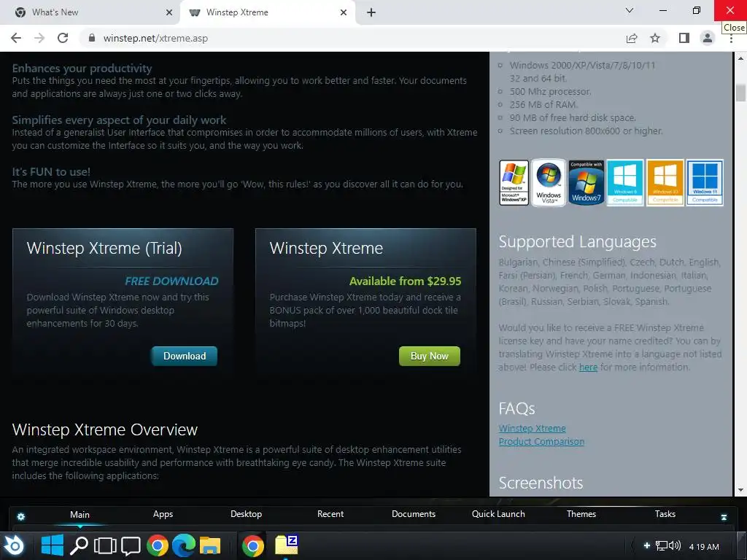The image size is (747, 560).
Task: Open a new browser tab
Action: pyautogui.click(x=371, y=12)
